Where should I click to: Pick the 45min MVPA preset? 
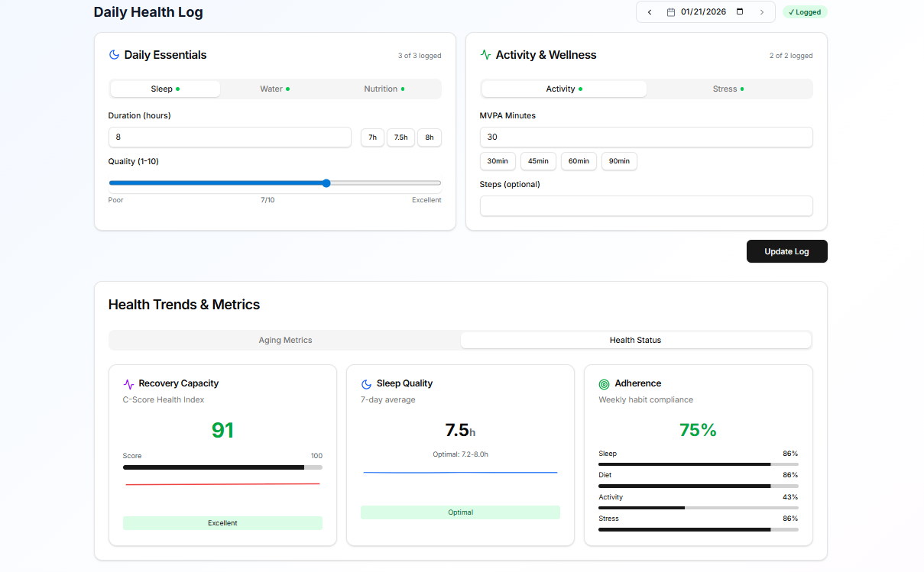[x=538, y=161]
